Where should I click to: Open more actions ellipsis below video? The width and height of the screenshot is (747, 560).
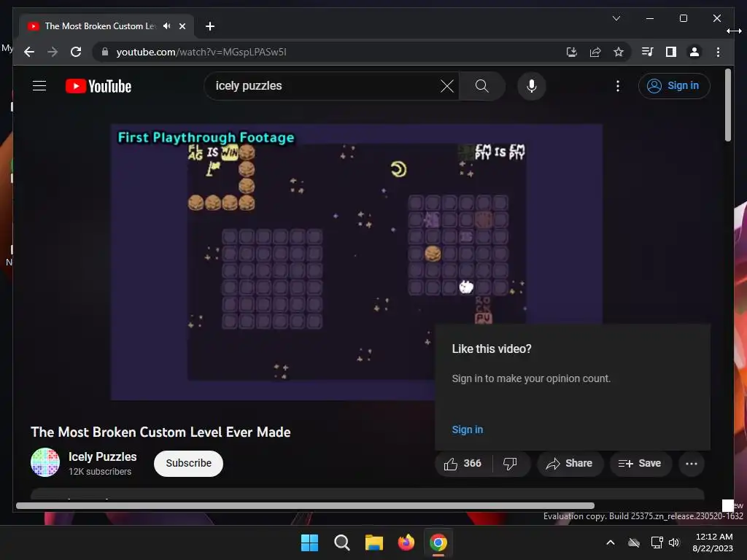[692, 463]
